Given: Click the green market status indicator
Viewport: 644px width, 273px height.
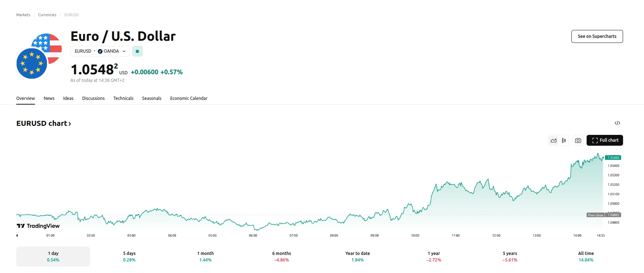Looking at the screenshot, I should tap(137, 52).
